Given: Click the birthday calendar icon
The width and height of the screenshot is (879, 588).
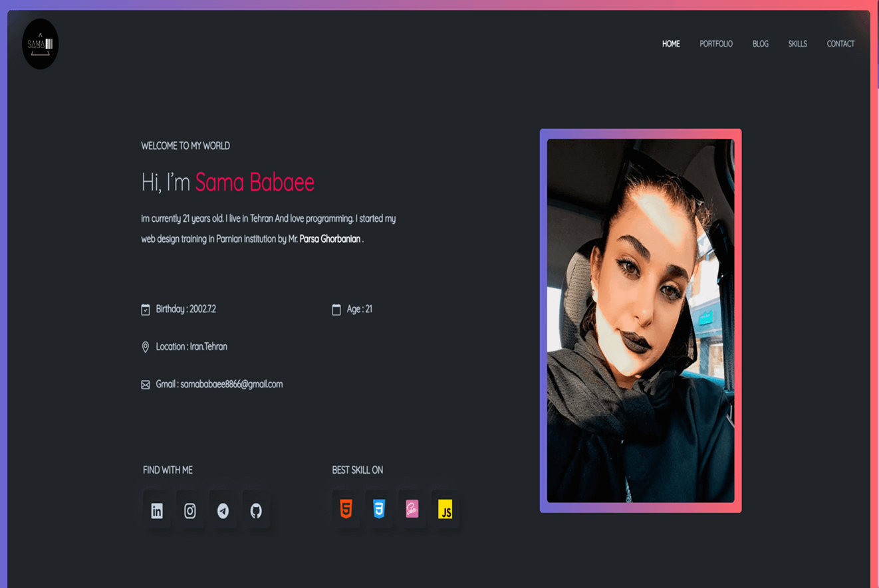Looking at the screenshot, I should tap(146, 310).
